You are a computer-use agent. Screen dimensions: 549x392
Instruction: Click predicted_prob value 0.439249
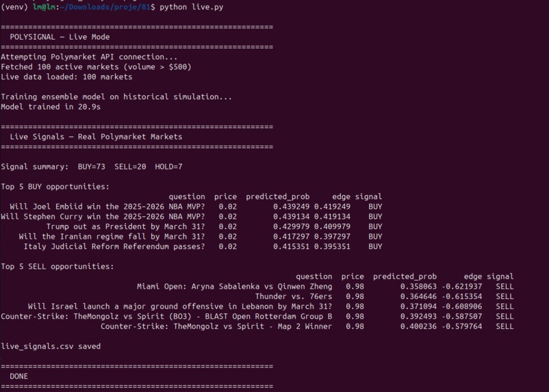click(x=292, y=207)
